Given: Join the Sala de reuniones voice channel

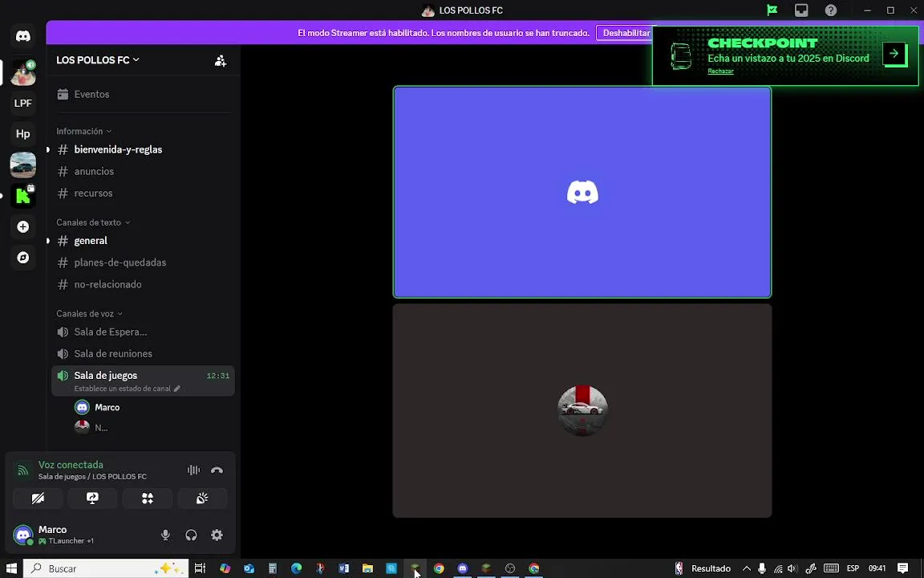Looking at the screenshot, I should 144,354.
